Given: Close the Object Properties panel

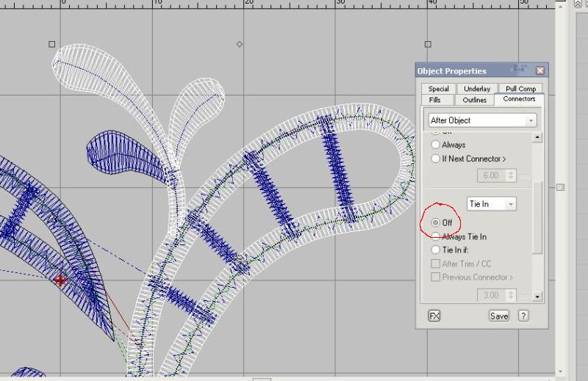Looking at the screenshot, I should point(540,71).
